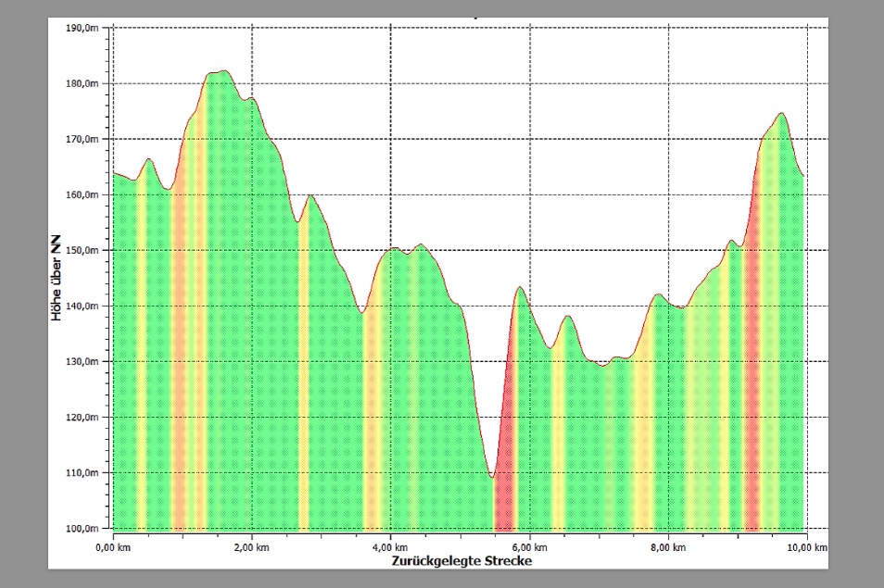Click the 2,00 km distance label
884x588 pixels.
point(252,548)
